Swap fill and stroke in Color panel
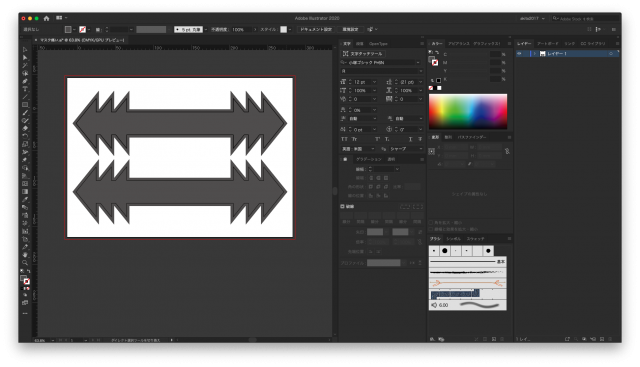 pyautogui.click(x=436, y=53)
